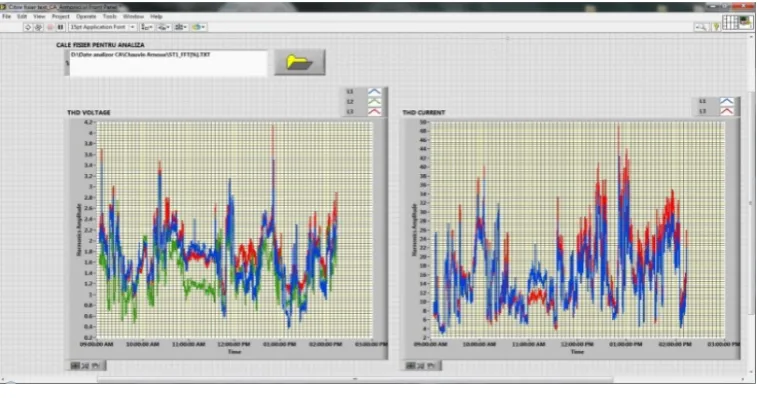The width and height of the screenshot is (757, 398).
Task: Click the red L3 plot sample in THD VOLTAGE legend
Action: (375, 112)
